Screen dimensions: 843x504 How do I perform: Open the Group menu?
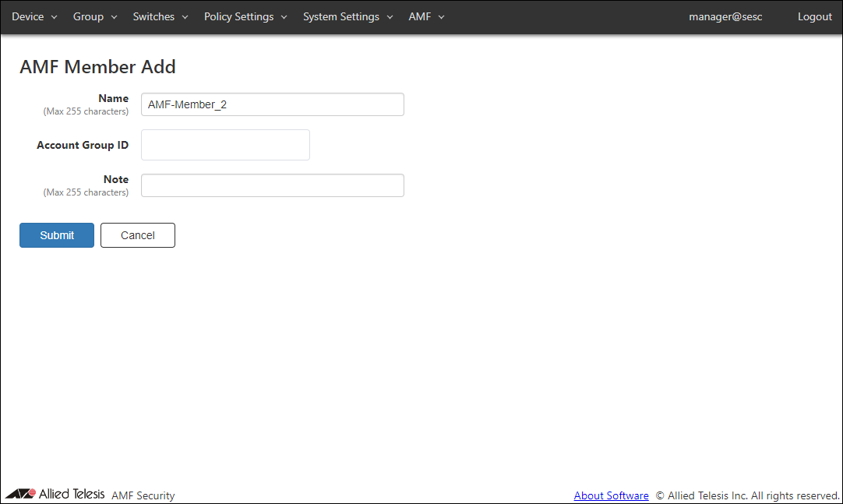(x=88, y=17)
